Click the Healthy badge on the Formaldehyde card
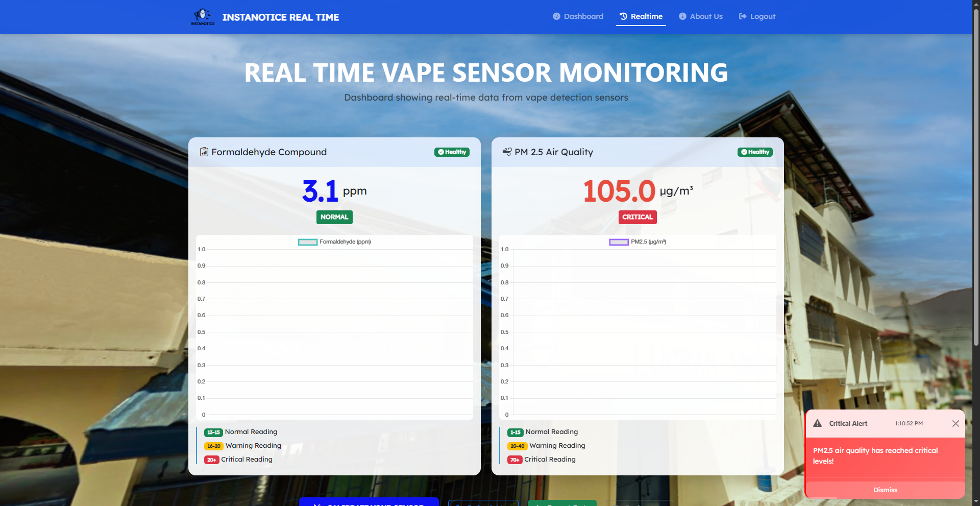Viewport: 980px width, 506px height. click(x=452, y=152)
